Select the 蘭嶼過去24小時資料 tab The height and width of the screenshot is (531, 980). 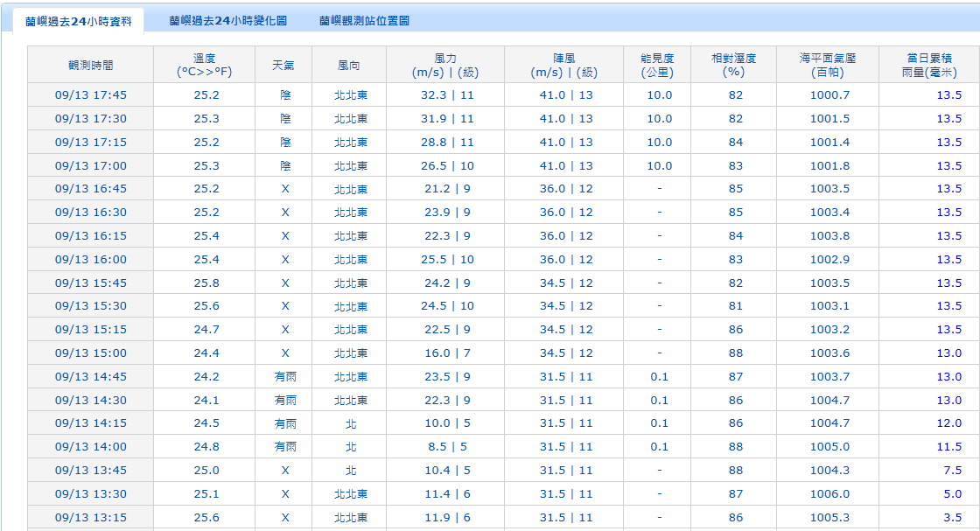pos(74,18)
